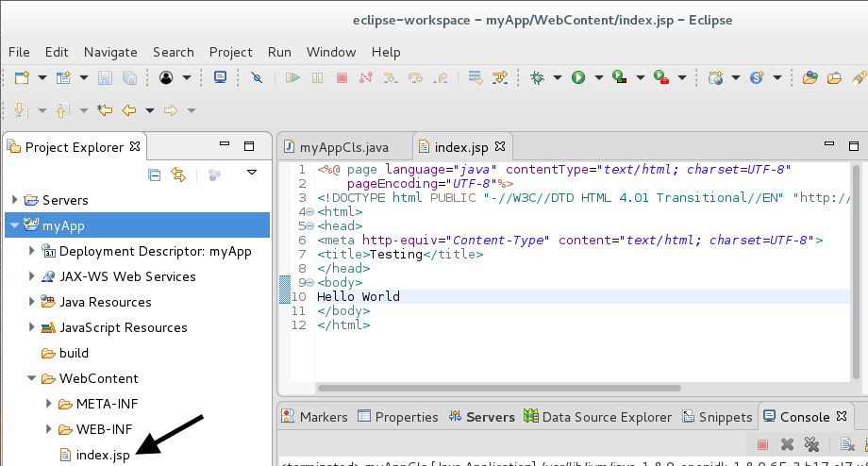Click the Open Type folder icon
Image resolution: width=868 pixels, height=466 pixels.
pos(810,77)
